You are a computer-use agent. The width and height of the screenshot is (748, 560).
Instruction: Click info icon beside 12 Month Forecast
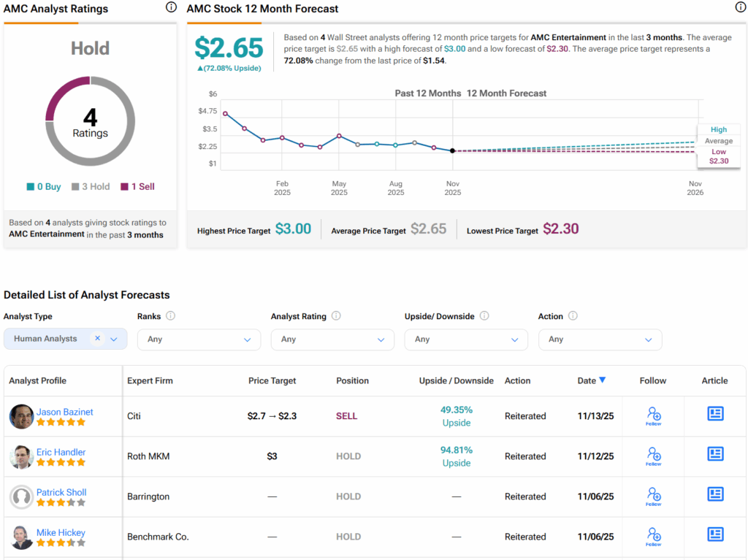tap(740, 7)
